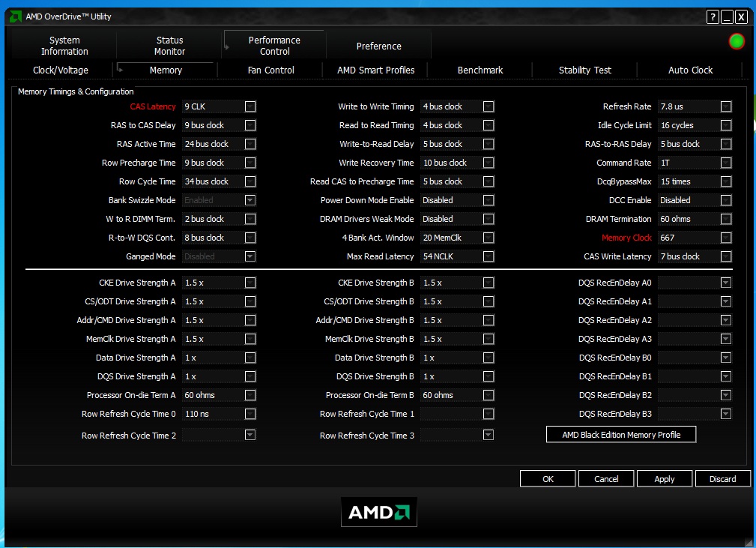
Task: Click the 'Memory Timings & Configuration' group title
Action: point(76,91)
